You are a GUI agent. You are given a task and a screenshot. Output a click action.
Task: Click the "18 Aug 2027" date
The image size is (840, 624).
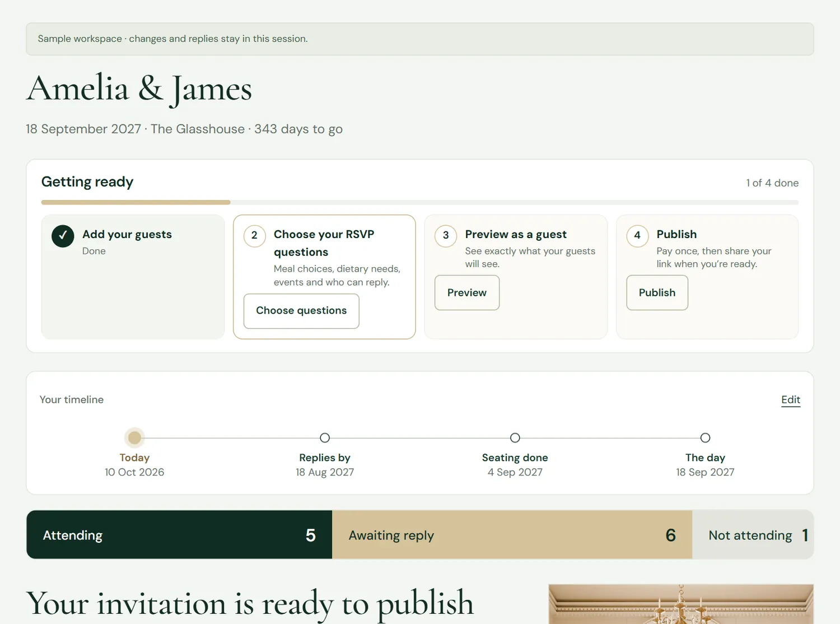pos(325,472)
